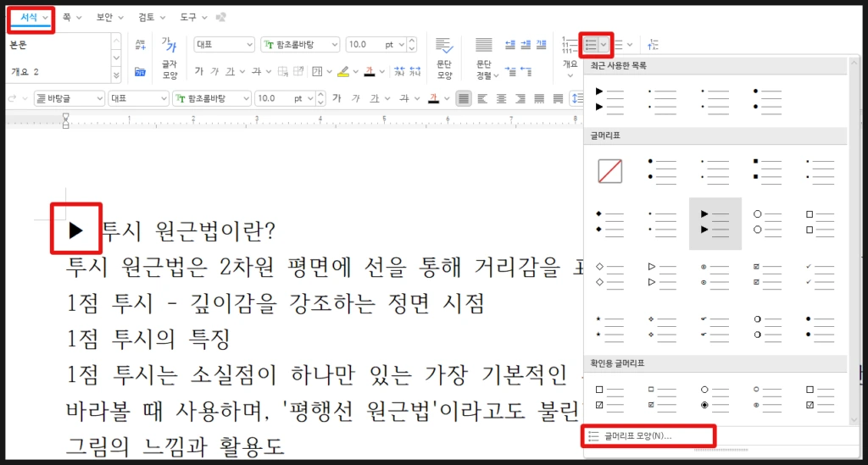Open the ribbon font color dropdown arrow
The image size is (868, 465).
382,71
